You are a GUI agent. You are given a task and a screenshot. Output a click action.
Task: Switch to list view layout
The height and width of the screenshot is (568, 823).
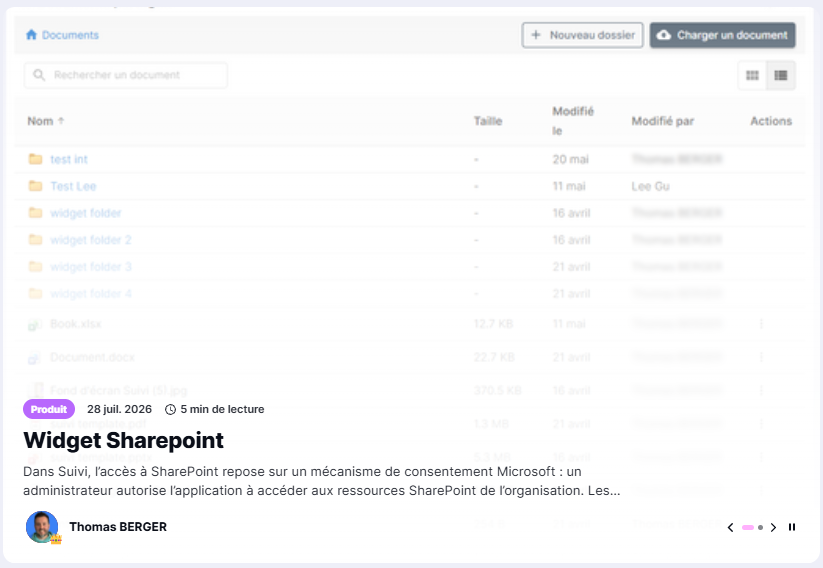780,76
